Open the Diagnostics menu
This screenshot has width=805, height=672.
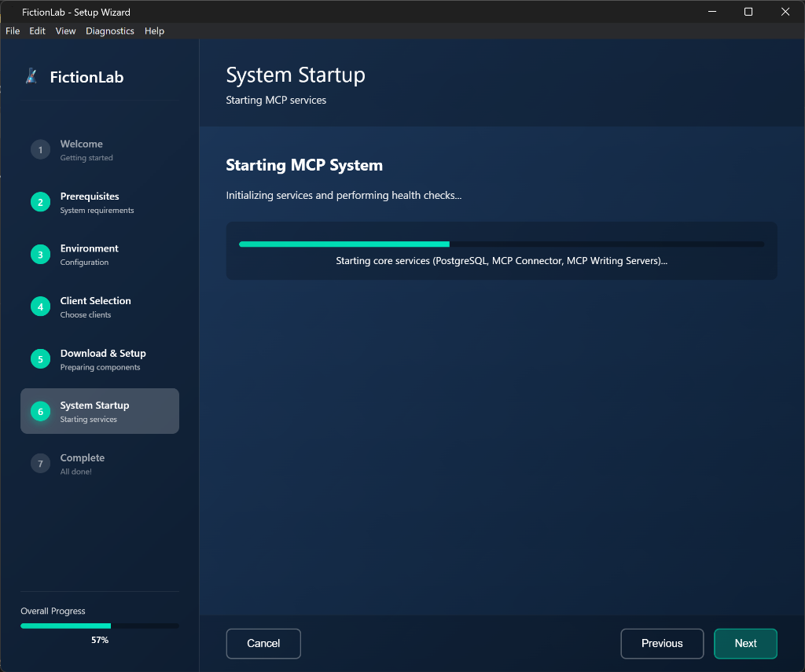(x=109, y=31)
